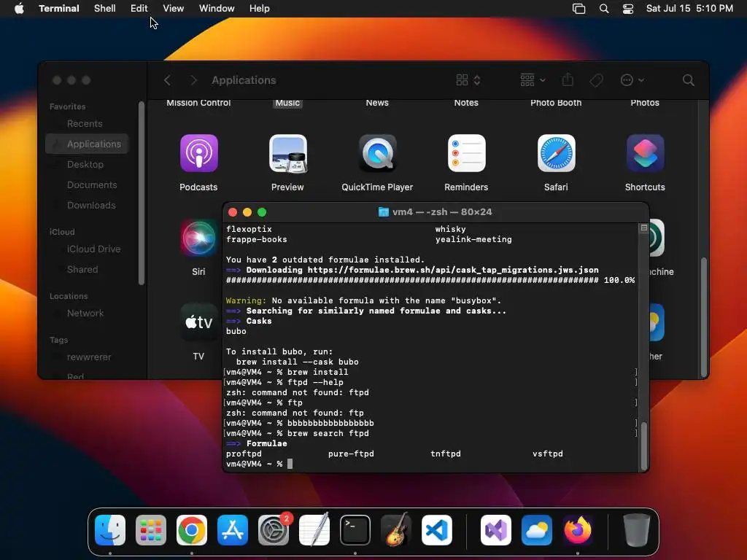The image size is (747, 560).
Task: Click Stage Manager icon in menu bar
Action: pos(578,9)
